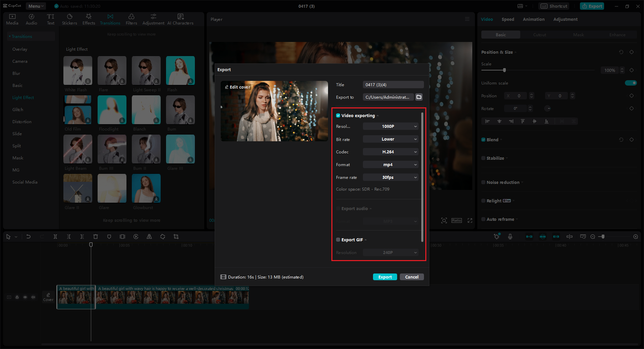Cancel the export dialog
Viewport: 644px width, 349px height.
click(412, 277)
